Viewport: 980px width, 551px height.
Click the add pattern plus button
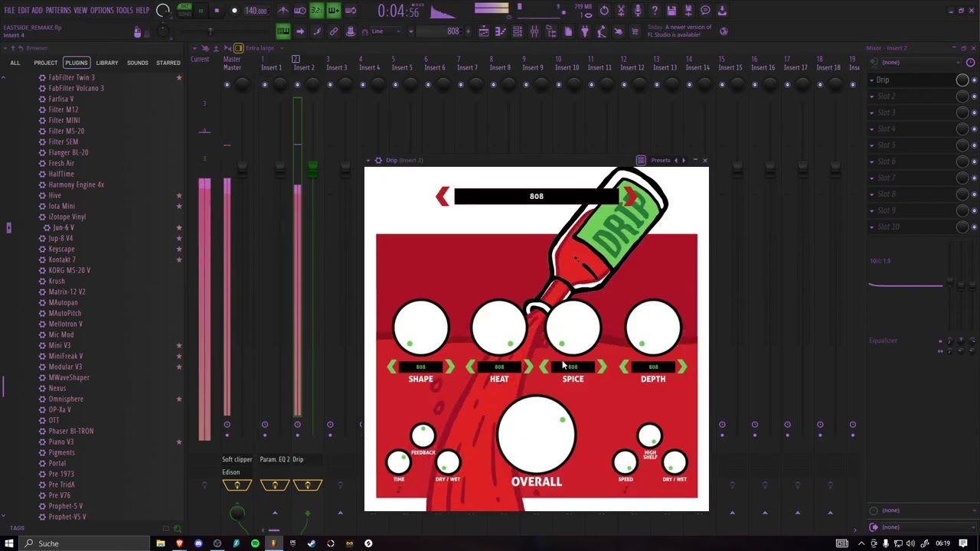point(467,31)
